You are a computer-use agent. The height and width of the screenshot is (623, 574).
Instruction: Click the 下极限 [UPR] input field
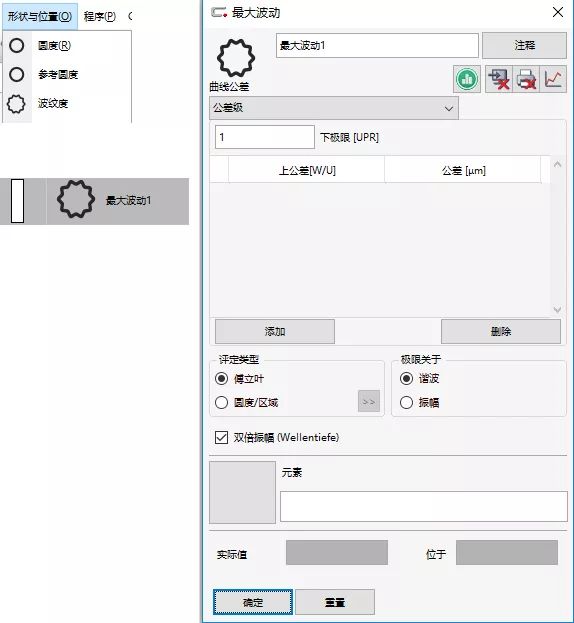pos(265,137)
